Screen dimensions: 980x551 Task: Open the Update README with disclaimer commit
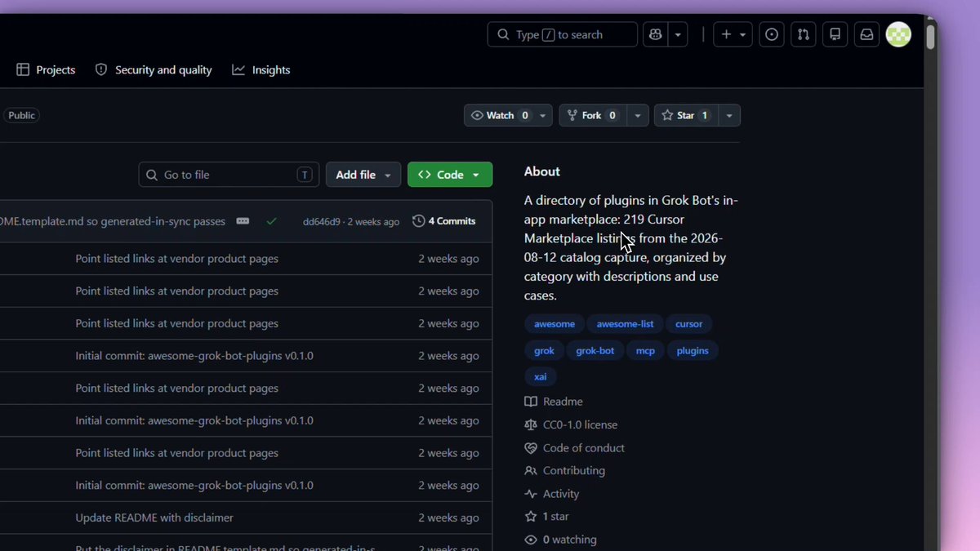[154, 518]
